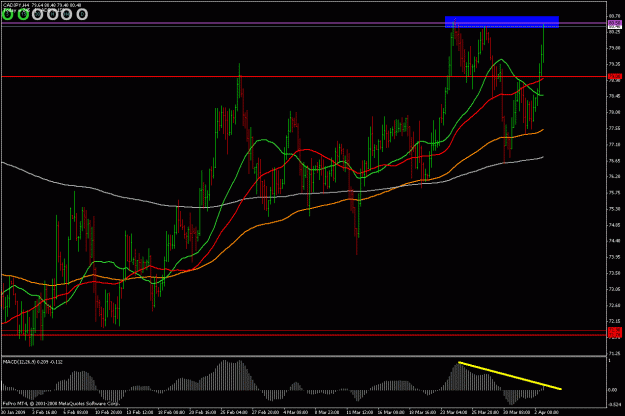Click the '2 Apr 08:00' time axis label
The height and width of the screenshot is (416, 625).
546,412
